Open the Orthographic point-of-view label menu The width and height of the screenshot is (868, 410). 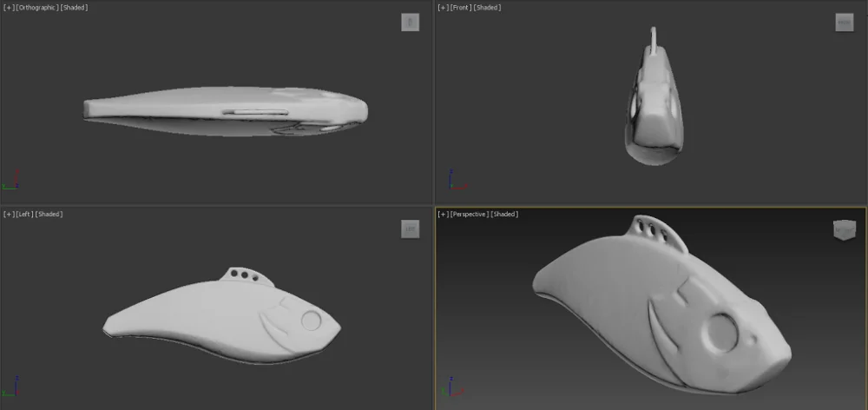(x=36, y=7)
